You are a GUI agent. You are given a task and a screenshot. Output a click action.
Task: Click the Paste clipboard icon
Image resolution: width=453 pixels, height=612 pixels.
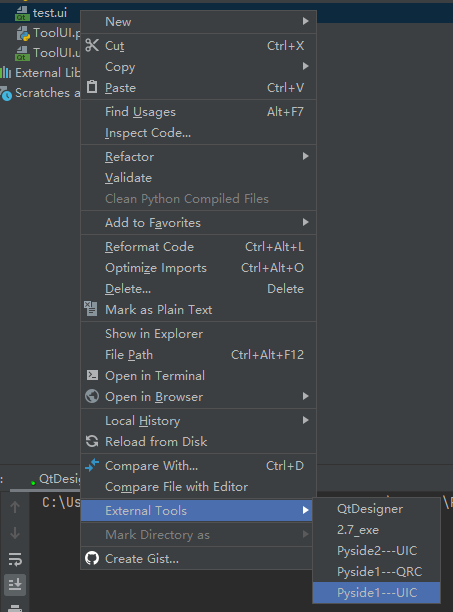(x=92, y=87)
